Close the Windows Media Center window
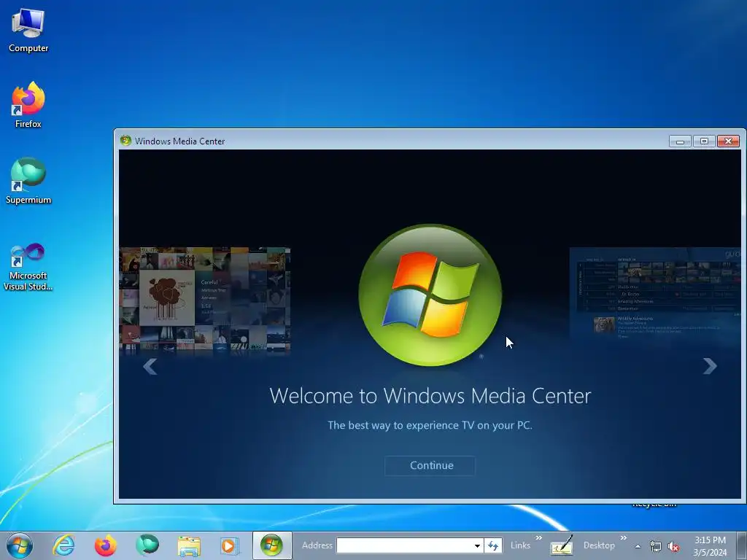The image size is (747, 560). (x=729, y=141)
